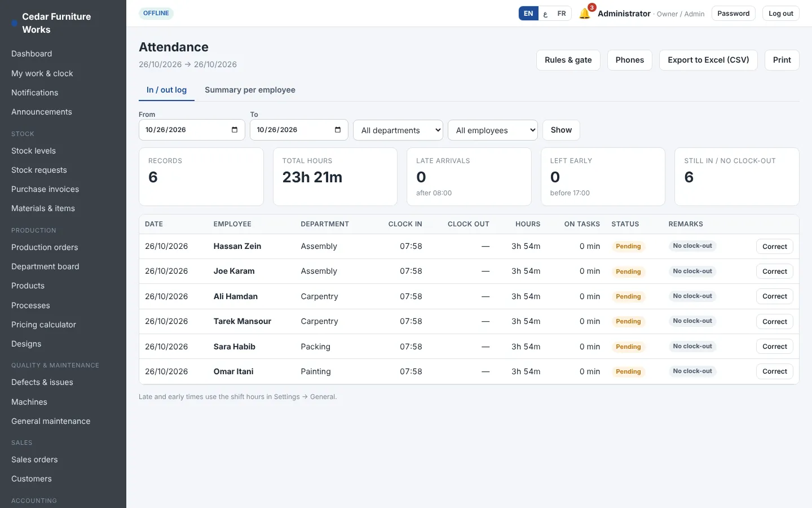812x508 pixels.
Task: Open Production orders in sidebar
Action: 63,247
